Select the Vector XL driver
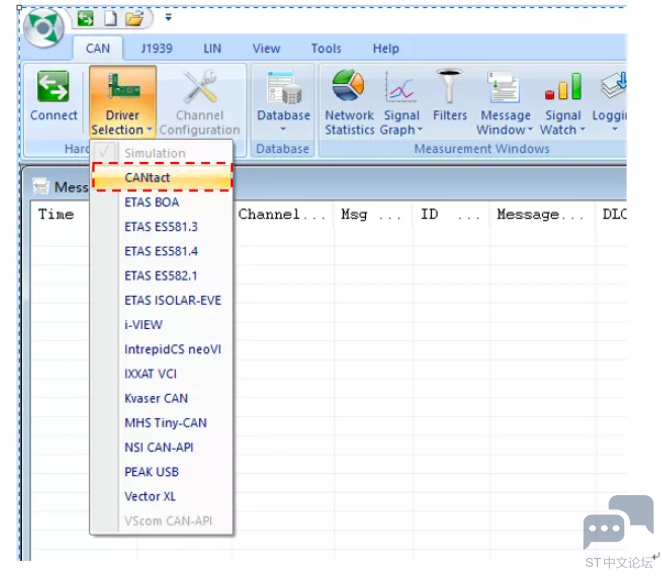The height and width of the screenshot is (578, 662). click(162, 496)
